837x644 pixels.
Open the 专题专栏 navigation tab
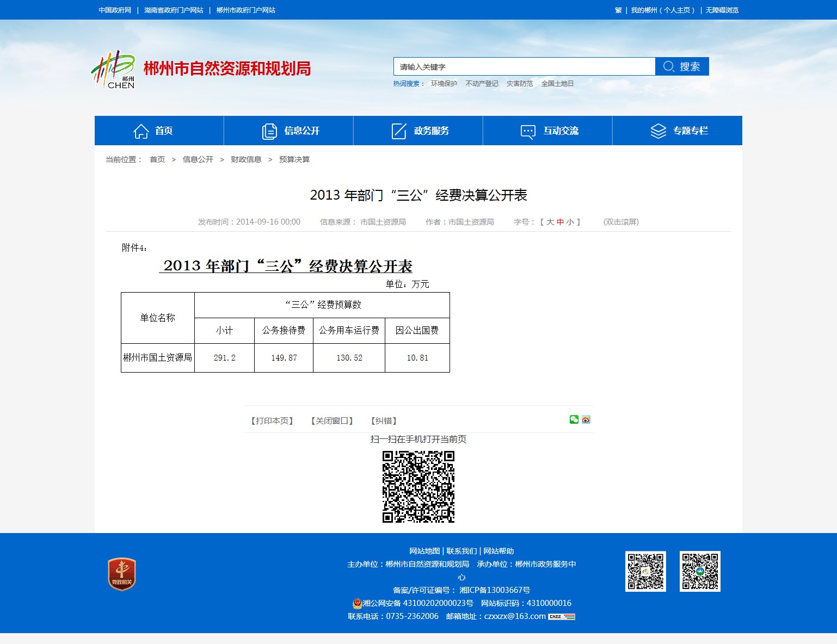[x=678, y=131]
